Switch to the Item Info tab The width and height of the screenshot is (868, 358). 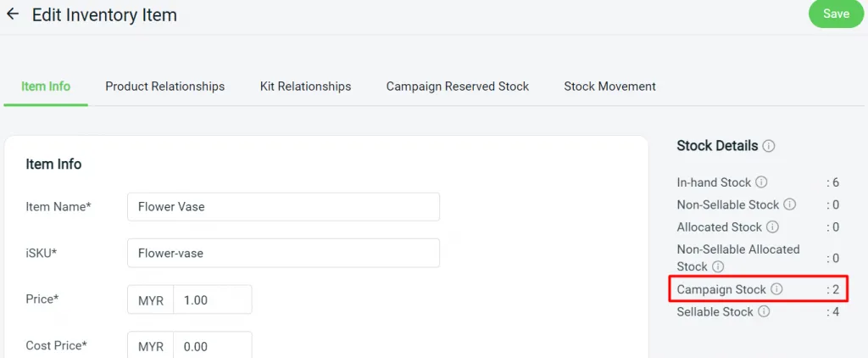coord(46,87)
